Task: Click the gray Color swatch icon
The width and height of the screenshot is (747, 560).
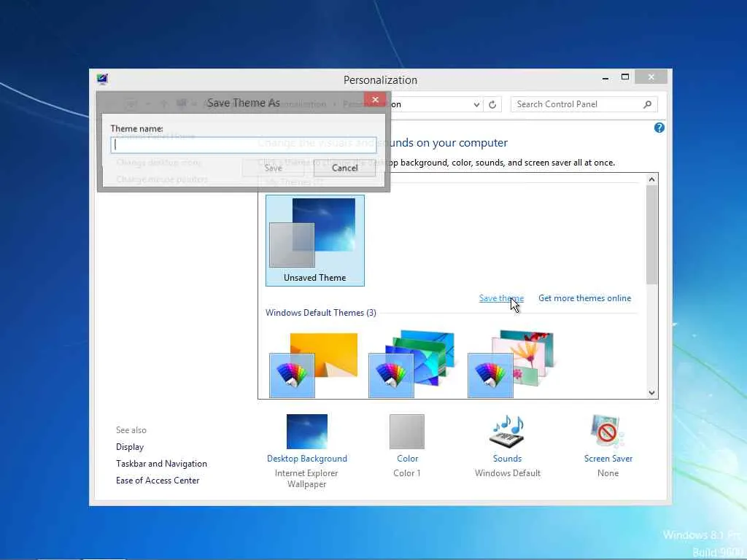Action: 407,432
